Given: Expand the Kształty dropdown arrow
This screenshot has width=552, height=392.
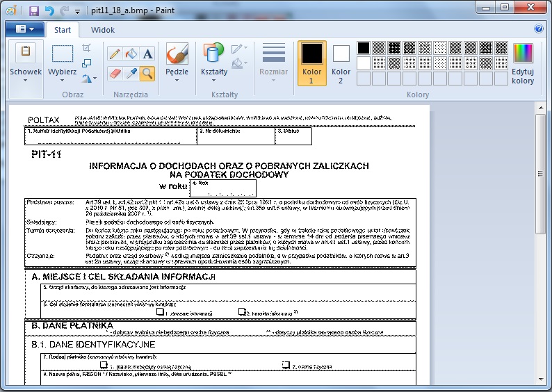Looking at the screenshot, I should point(213,81).
